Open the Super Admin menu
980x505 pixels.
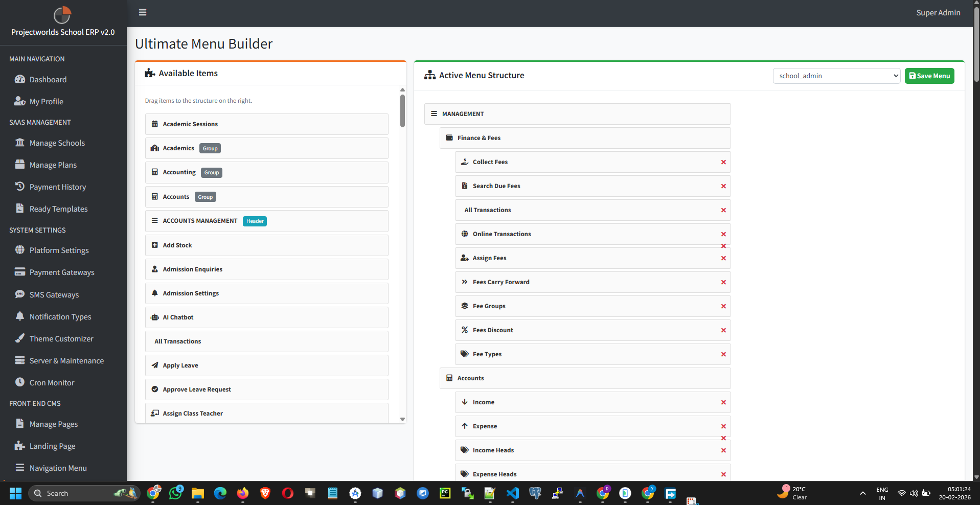(938, 12)
